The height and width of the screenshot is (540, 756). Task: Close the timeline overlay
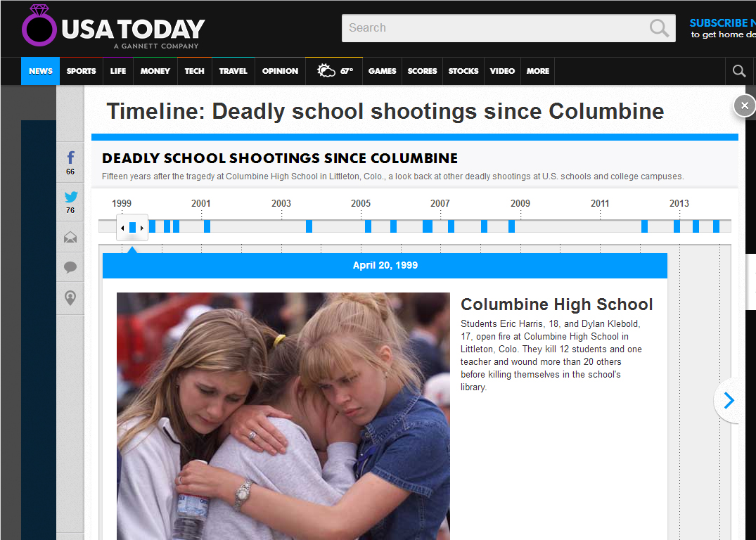click(x=744, y=106)
